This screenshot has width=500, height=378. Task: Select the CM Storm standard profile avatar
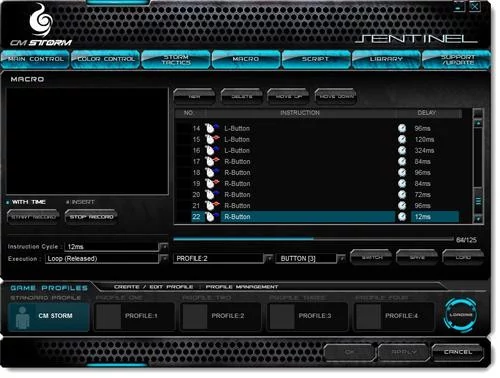click(22, 317)
